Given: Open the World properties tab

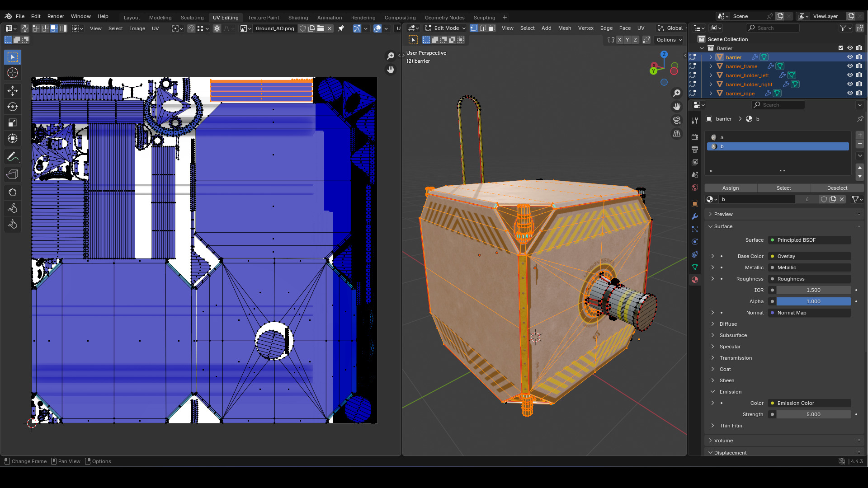Looking at the screenshot, I should (x=695, y=188).
